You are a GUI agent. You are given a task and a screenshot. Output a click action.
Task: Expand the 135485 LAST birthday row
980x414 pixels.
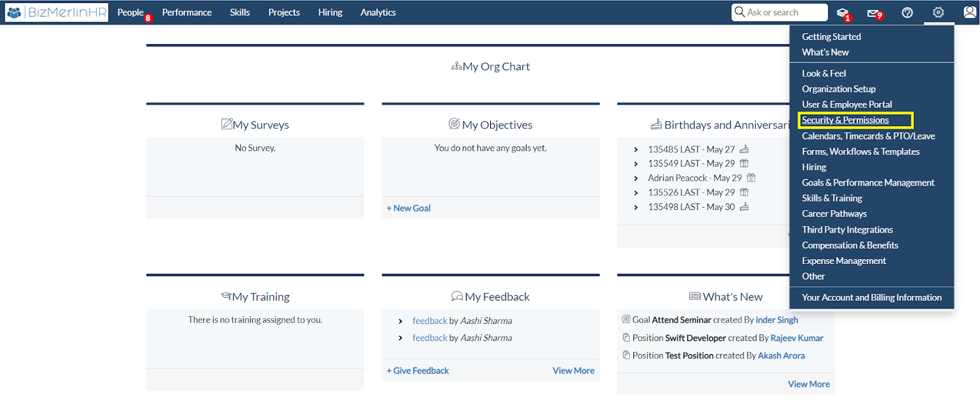click(x=636, y=149)
